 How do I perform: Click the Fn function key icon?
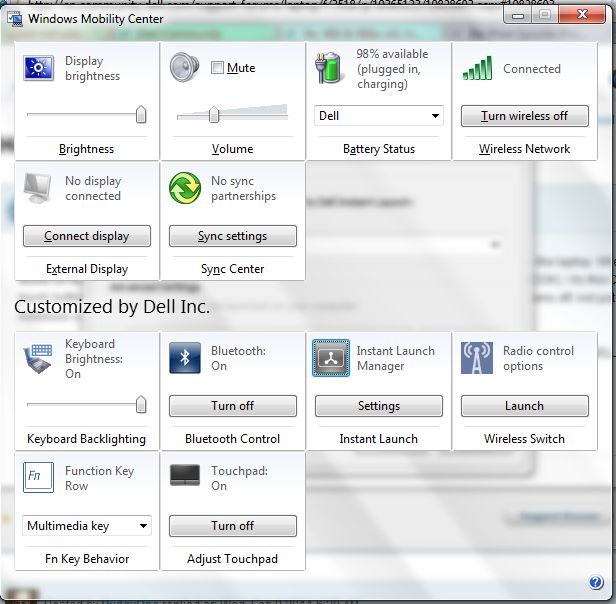click(x=38, y=477)
